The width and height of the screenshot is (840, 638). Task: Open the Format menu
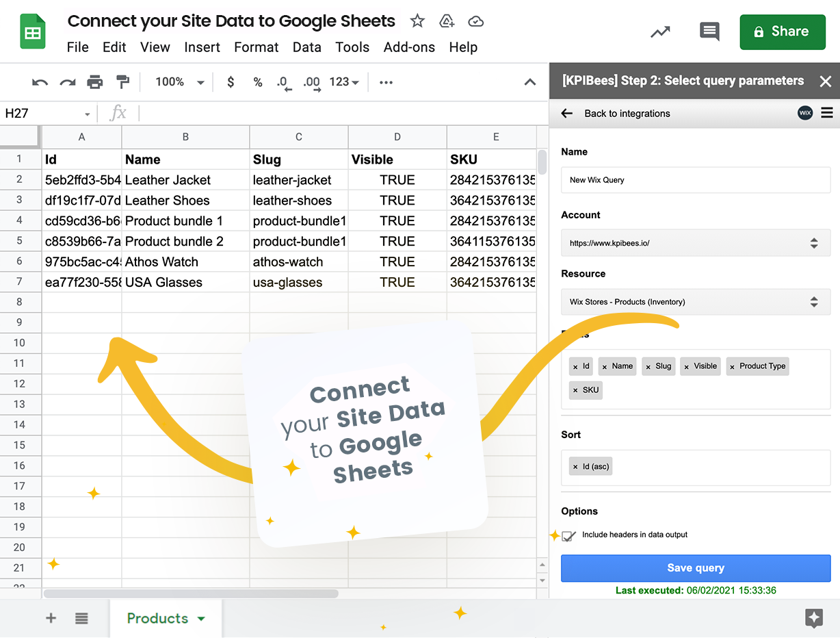click(257, 47)
